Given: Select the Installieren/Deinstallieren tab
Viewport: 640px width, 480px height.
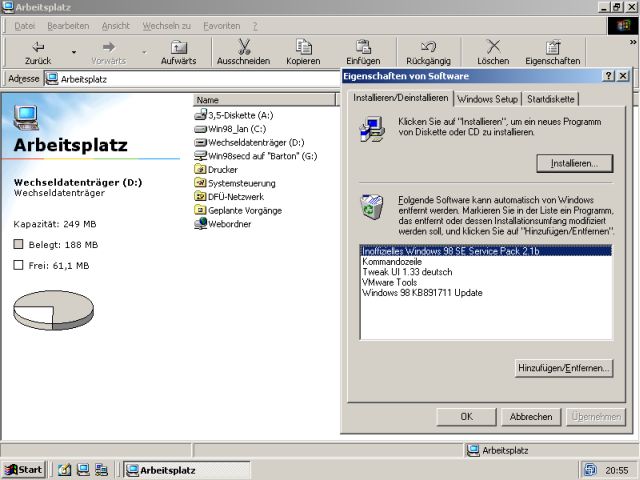Looking at the screenshot, I should click(400, 98).
